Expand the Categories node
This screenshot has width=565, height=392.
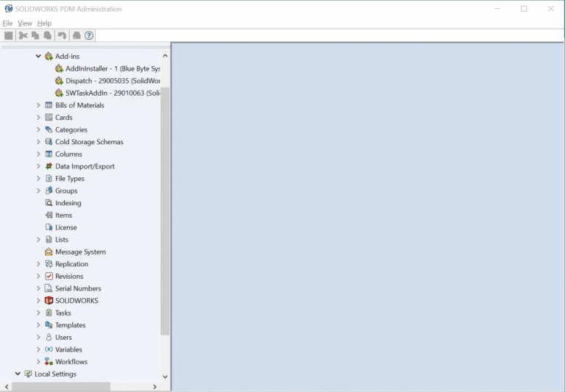coord(38,129)
